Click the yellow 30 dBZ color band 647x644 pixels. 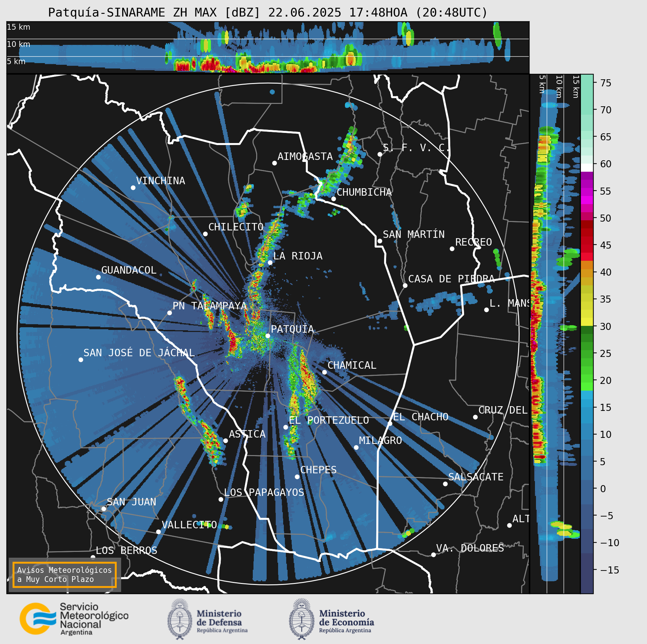click(587, 322)
